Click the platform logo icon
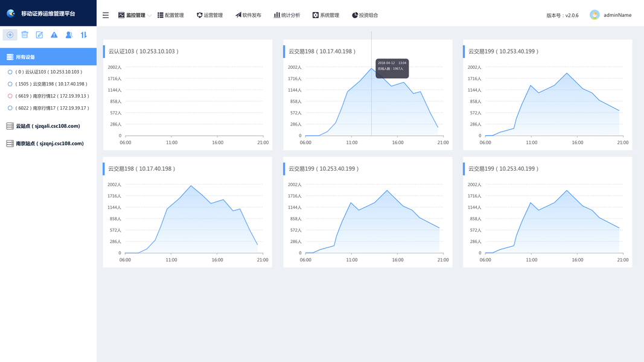This screenshot has height=362, width=644. tap(11, 13)
